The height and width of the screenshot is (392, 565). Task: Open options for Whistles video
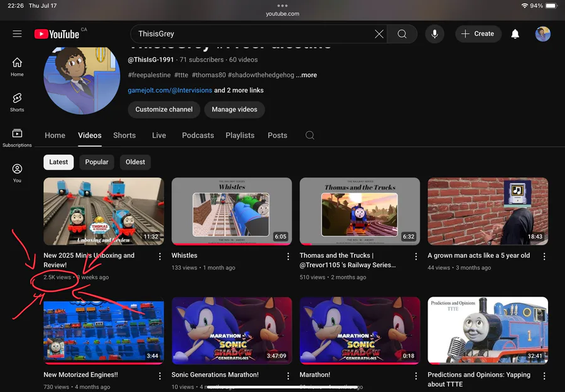288,257
